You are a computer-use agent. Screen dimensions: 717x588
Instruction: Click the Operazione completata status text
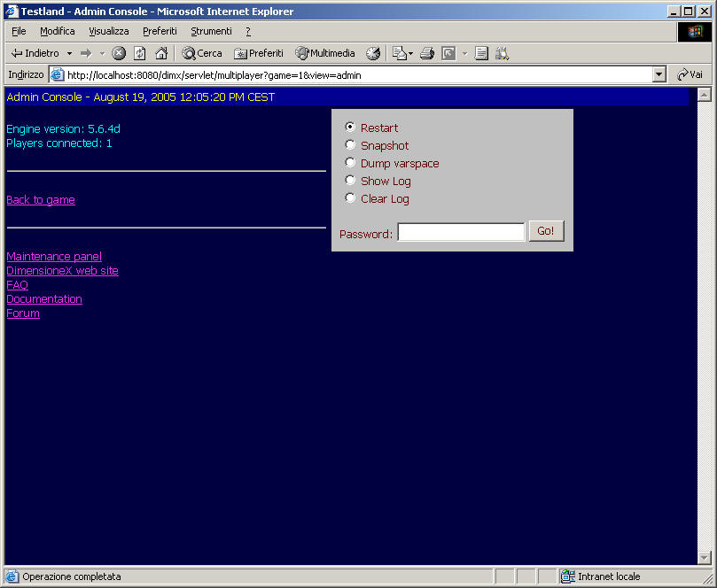pos(72,576)
